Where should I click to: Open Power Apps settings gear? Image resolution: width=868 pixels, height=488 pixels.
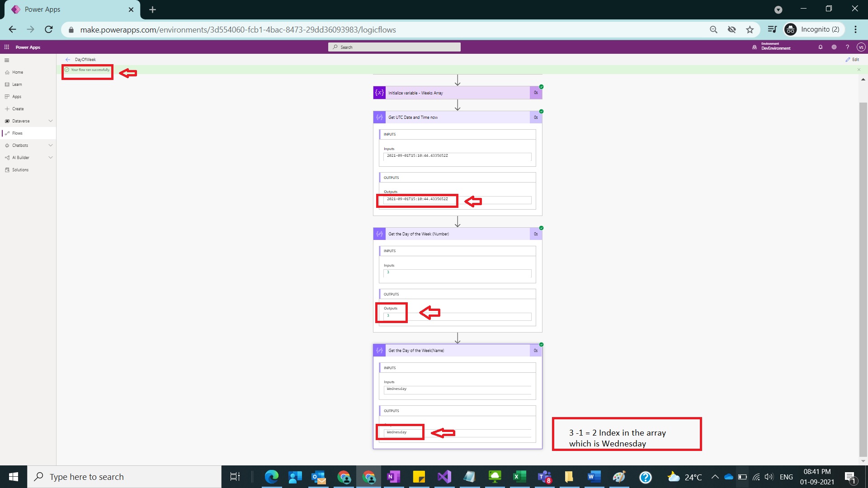pyautogui.click(x=834, y=47)
